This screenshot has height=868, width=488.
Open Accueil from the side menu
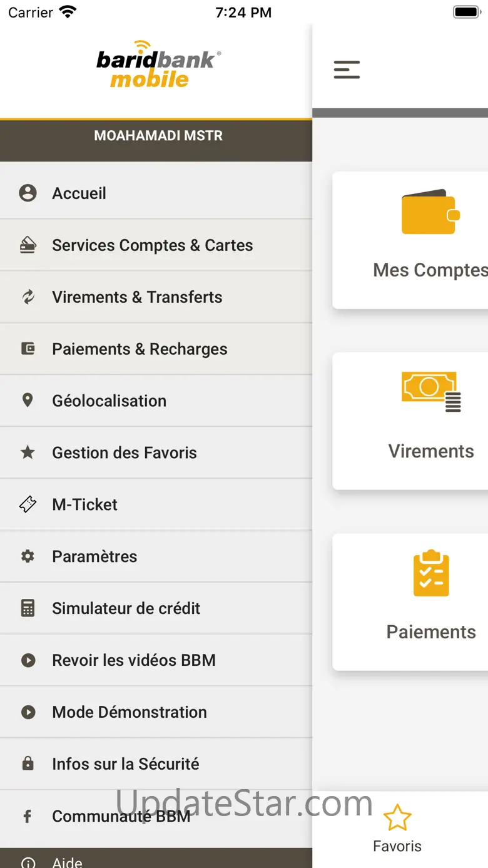click(79, 193)
